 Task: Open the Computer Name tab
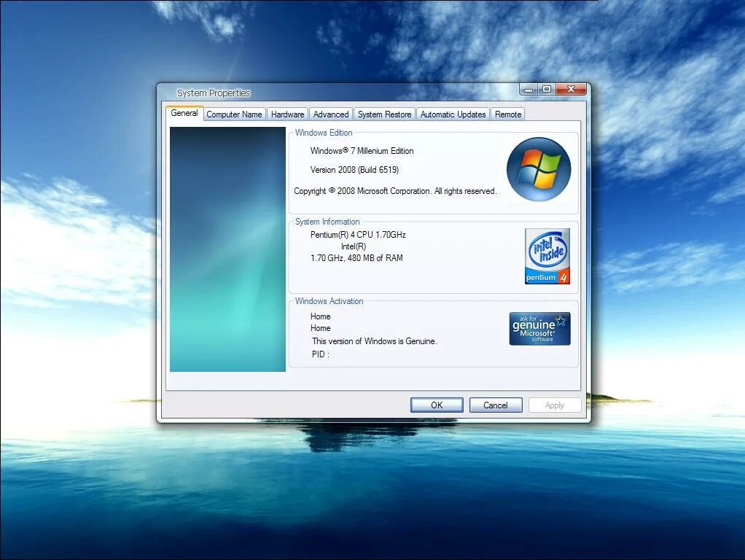234,114
